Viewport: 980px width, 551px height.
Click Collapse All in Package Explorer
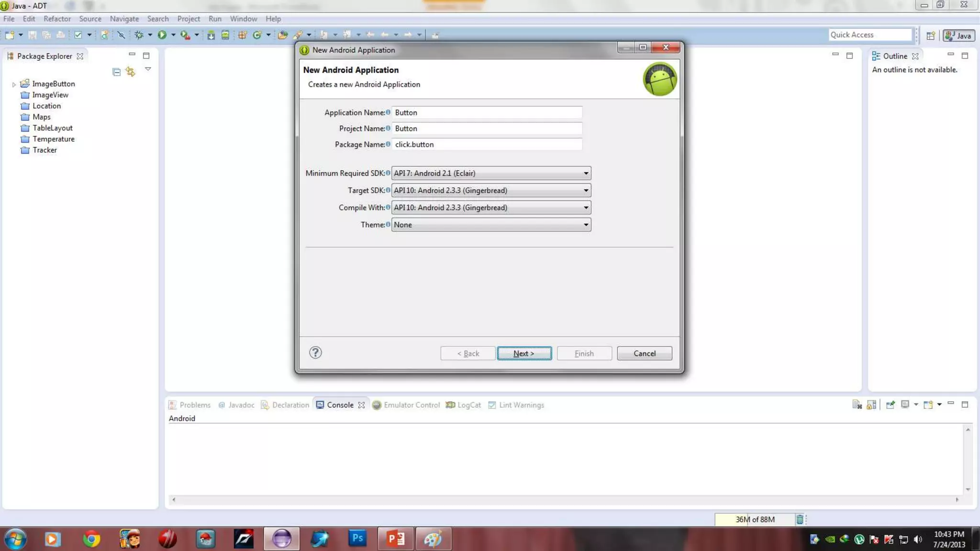[x=116, y=72]
